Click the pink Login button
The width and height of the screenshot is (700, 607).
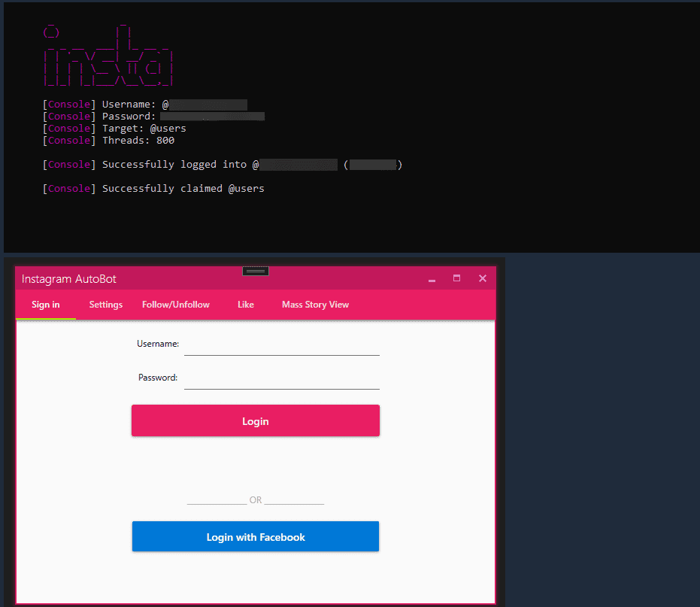(256, 420)
